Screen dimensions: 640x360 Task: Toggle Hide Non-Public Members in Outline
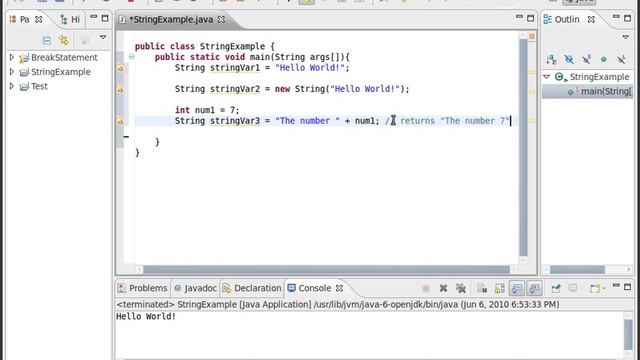pos(604,60)
